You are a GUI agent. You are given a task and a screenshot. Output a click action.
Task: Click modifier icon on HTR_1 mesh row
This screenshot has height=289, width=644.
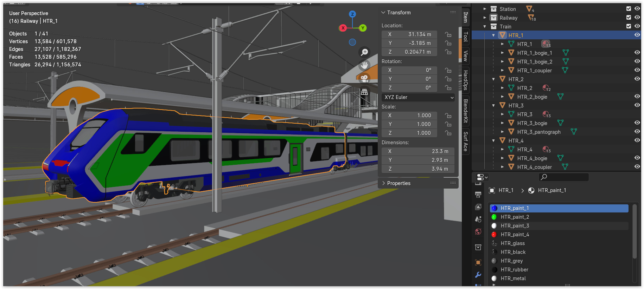(546, 44)
